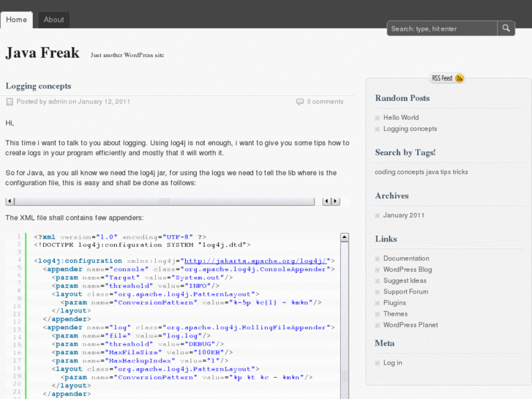Open the WordPress Blog link
Screen dimensions: 532x399
[x=407, y=269]
